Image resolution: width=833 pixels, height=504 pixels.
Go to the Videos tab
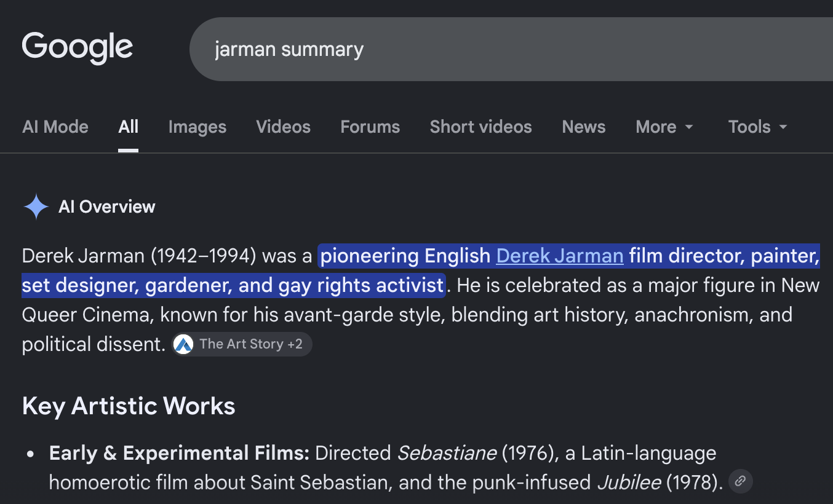pos(284,127)
